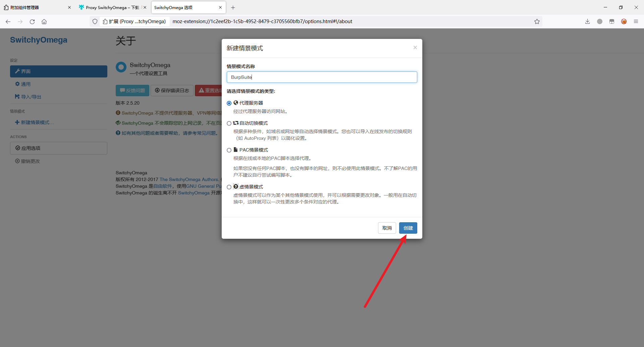Select the 代理服务器 profile type radio
644x347 pixels.
[x=229, y=103]
